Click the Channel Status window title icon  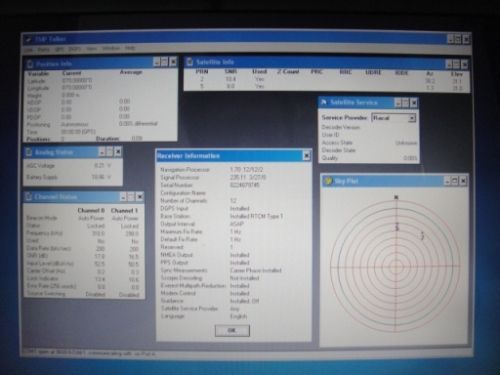click(x=29, y=197)
